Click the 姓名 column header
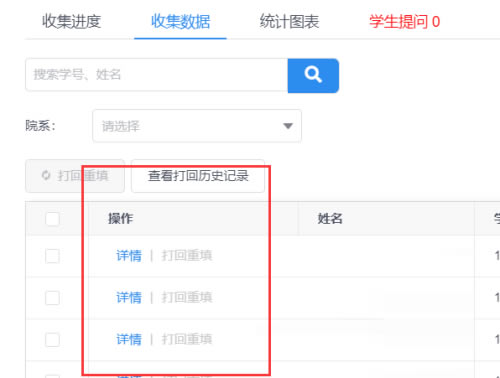This screenshot has width=500, height=378. tap(330, 219)
